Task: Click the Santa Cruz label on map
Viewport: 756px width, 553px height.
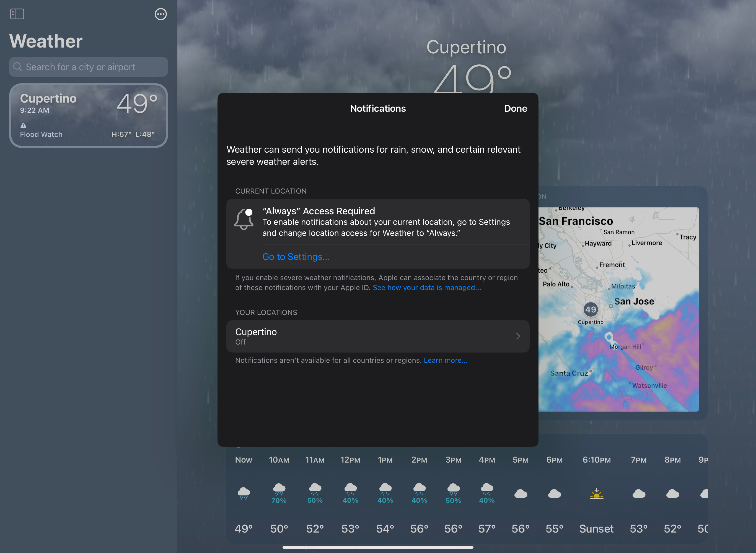Action: click(569, 373)
